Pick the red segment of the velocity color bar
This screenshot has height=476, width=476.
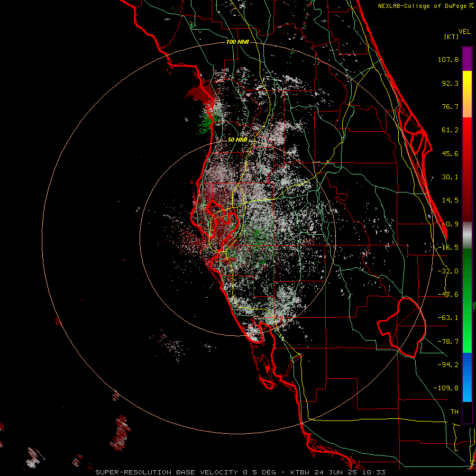pos(467,169)
